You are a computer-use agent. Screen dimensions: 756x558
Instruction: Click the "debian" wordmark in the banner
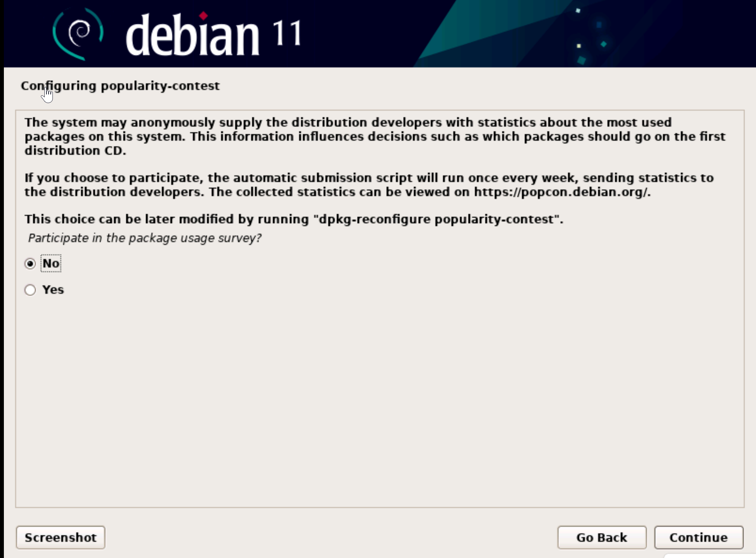coord(193,34)
